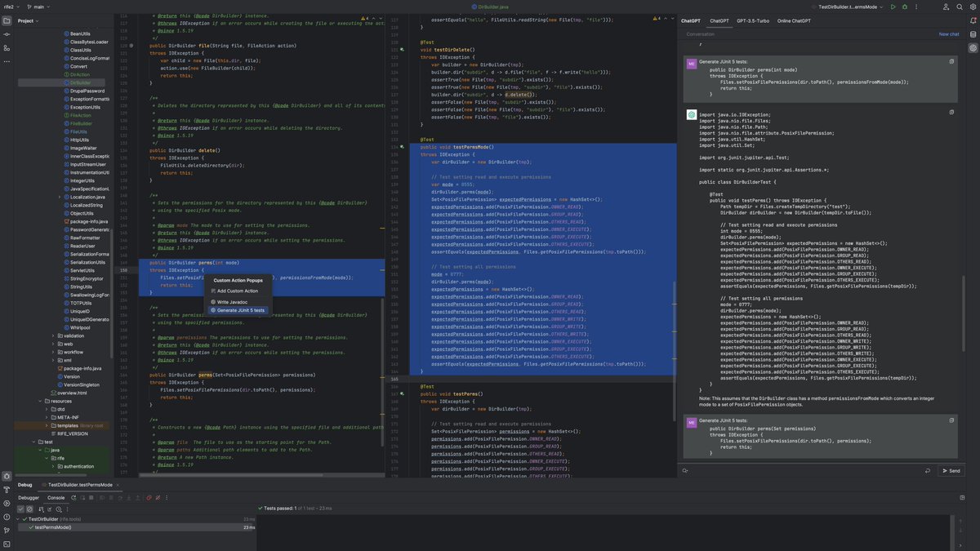Choose Generate JUnit 5 tests popup item
Image resolution: width=980 pixels, height=551 pixels.
coord(238,310)
